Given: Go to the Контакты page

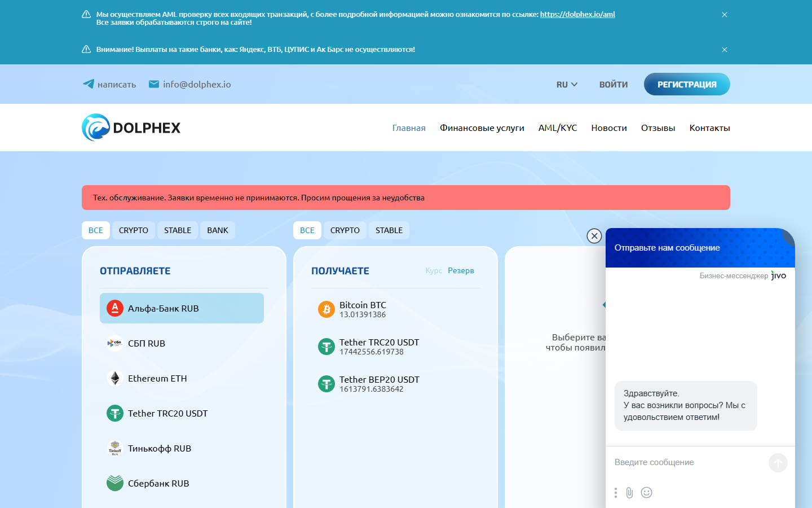Looking at the screenshot, I should [x=709, y=128].
